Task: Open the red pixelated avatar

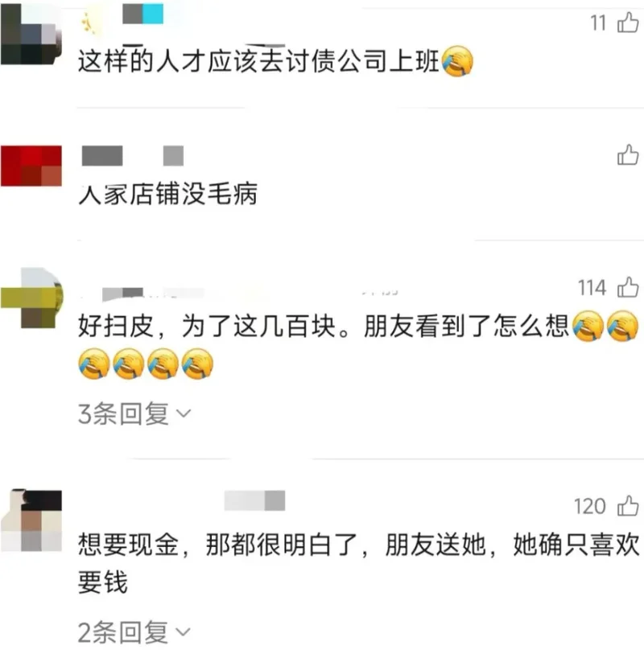Action: [x=31, y=166]
